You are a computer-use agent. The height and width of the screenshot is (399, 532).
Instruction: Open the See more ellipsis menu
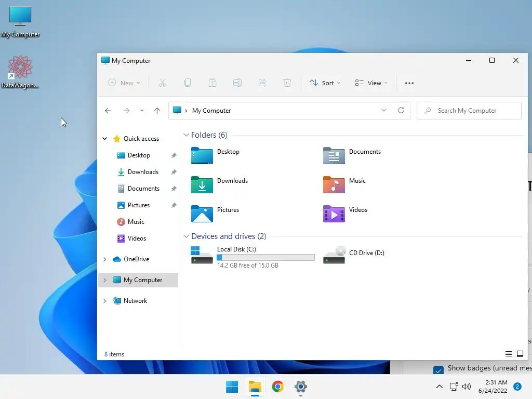click(x=409, y=83)
